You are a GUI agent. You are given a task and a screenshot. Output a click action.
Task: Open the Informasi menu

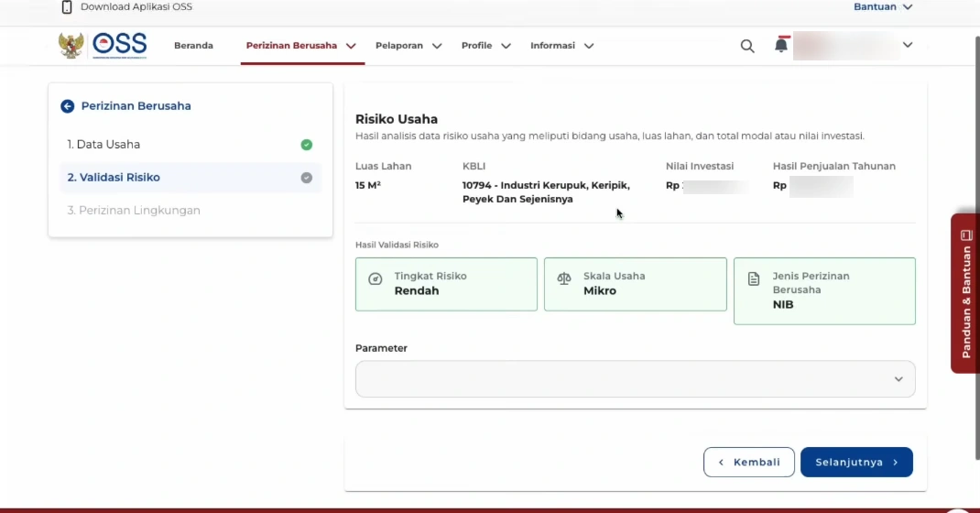point(561,46)
